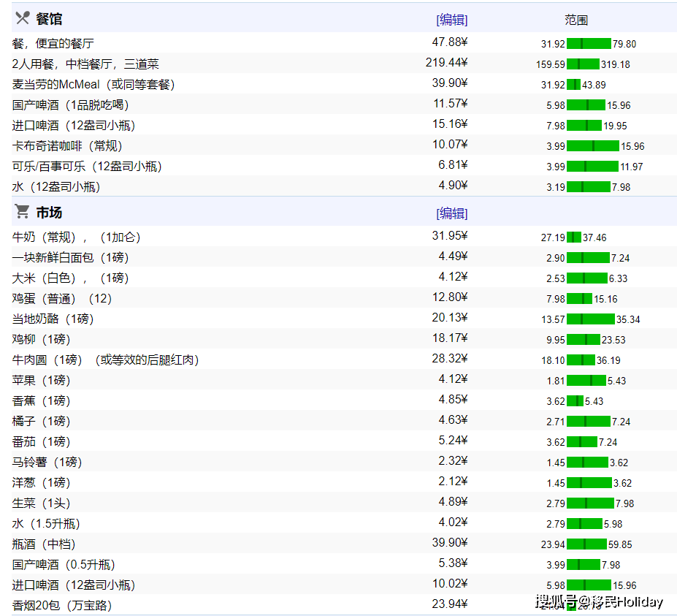Image resolution: width=677 pixels, height=616 pixels.
Task: Click the 餐馆 section heading
Action: click(x=49, y=19)
